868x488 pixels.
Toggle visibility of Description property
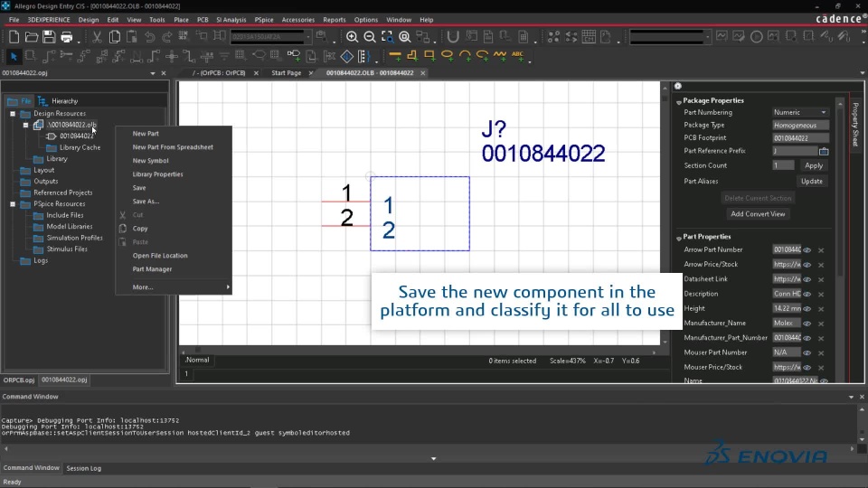[x=807, y=294]
